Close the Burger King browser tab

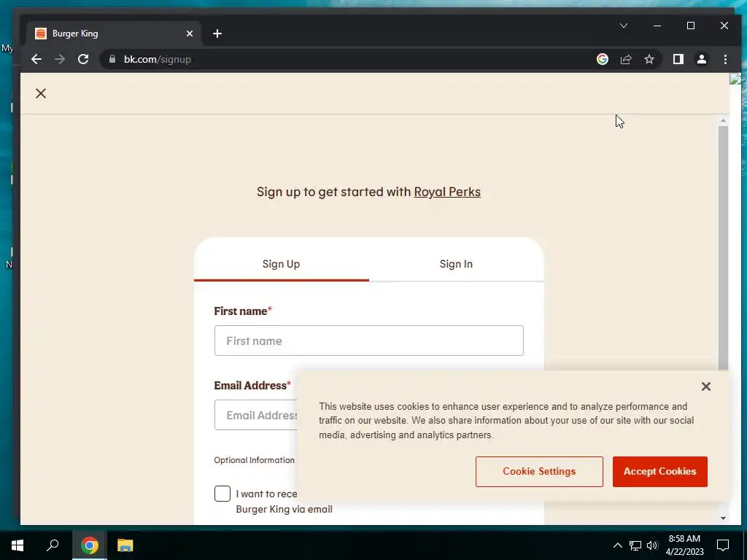[x=190, y=34]
